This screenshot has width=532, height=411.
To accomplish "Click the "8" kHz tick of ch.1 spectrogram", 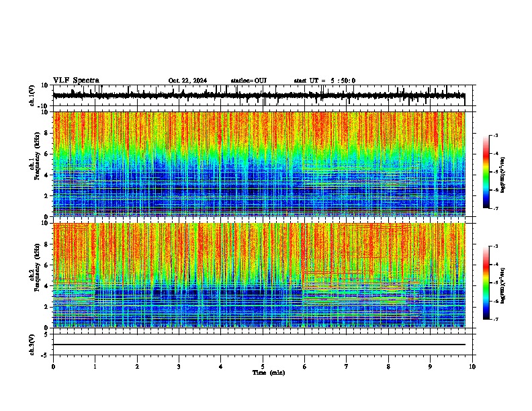I will 47,133.
